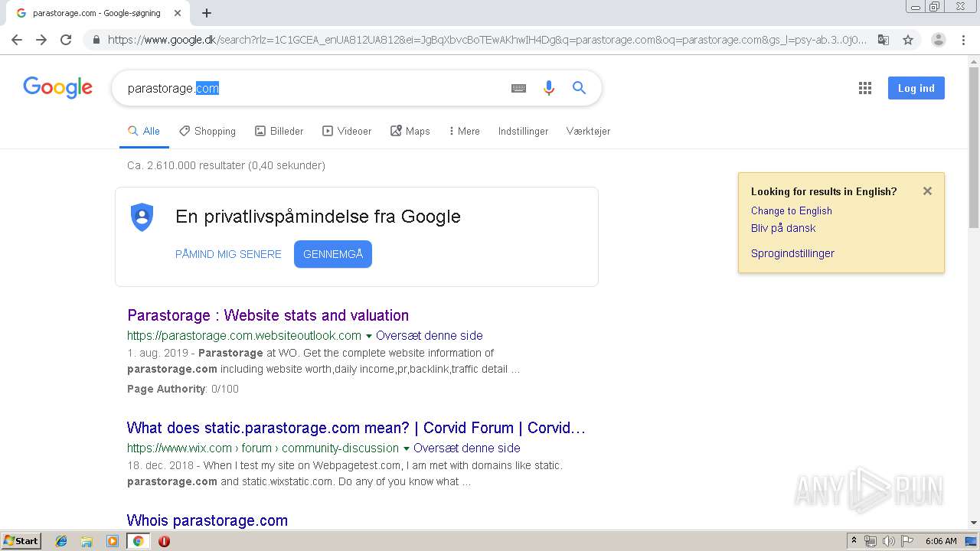The image size is (980, 551).
Task: Open Værktøjer search tools
Action: click(588, 131)
